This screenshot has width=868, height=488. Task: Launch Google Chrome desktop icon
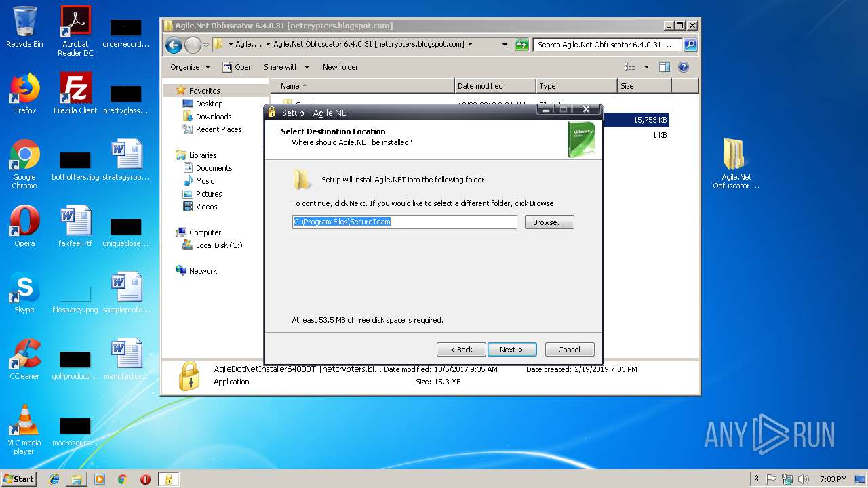(x=24, y=164)
